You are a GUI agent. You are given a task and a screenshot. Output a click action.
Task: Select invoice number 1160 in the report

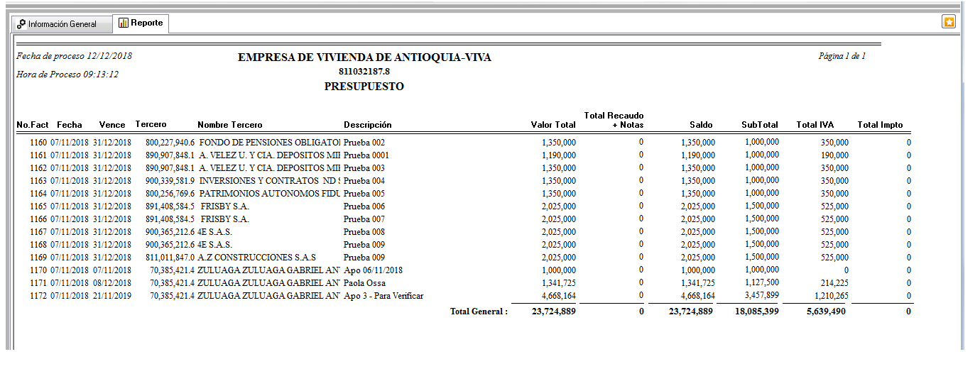click(x=38, y=142)
